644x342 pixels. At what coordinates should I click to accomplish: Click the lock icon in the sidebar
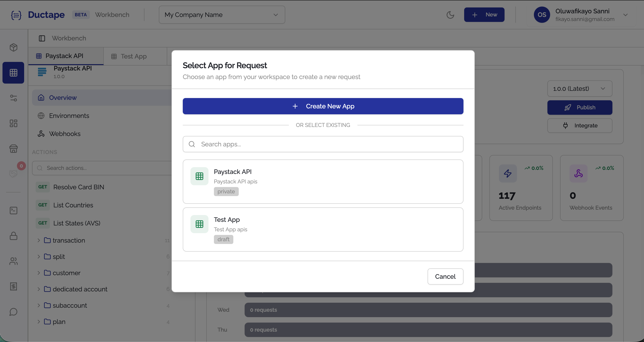point(13,236)
